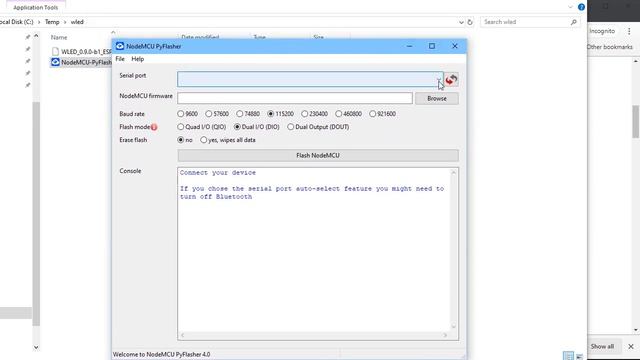Open Other bookmarks in browser
Image resolution: width=640 pixels, height=360 pixels.
609,47
